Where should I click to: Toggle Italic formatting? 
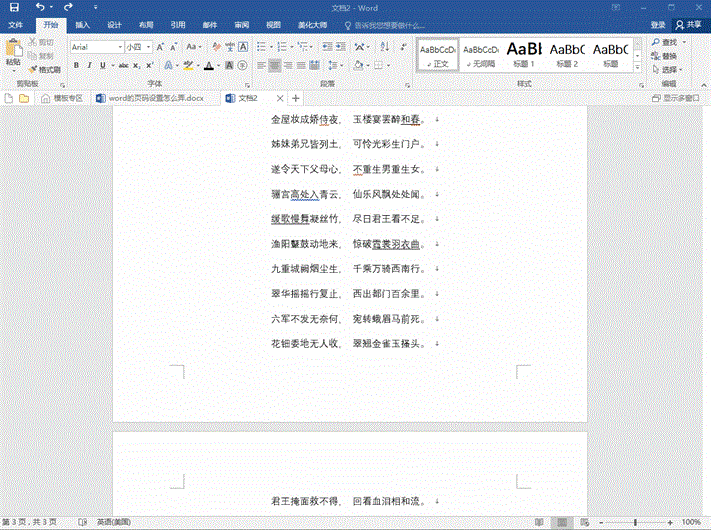89,65
